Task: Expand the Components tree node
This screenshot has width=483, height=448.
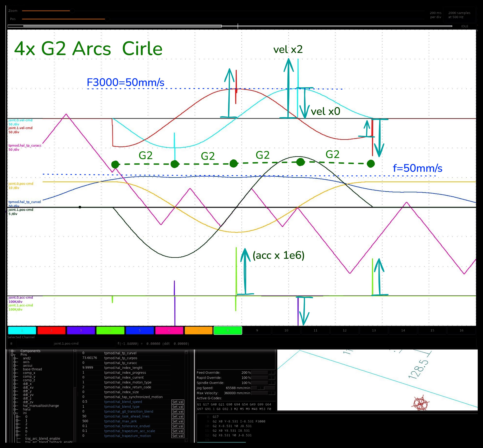Action: [x=12, y=351]
